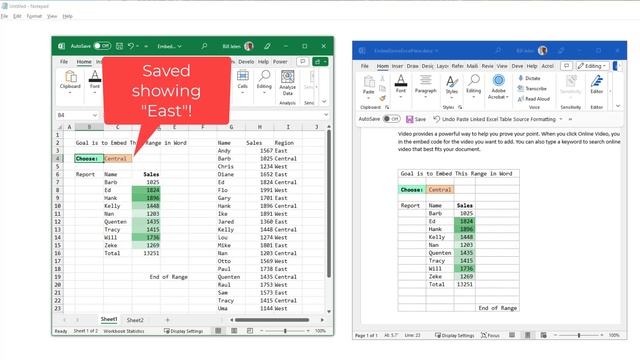This screenshot has width=640, height=360.
Task: Collapse the Excel ribbon chevron
Action: pyautogui.click(x=324, y=102)
